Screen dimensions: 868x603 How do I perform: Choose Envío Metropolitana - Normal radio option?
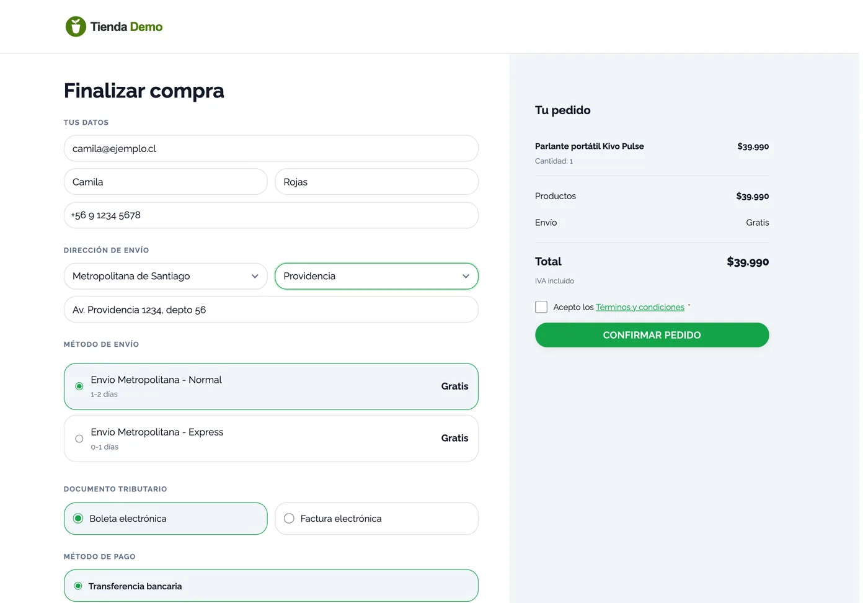point(271,386)
